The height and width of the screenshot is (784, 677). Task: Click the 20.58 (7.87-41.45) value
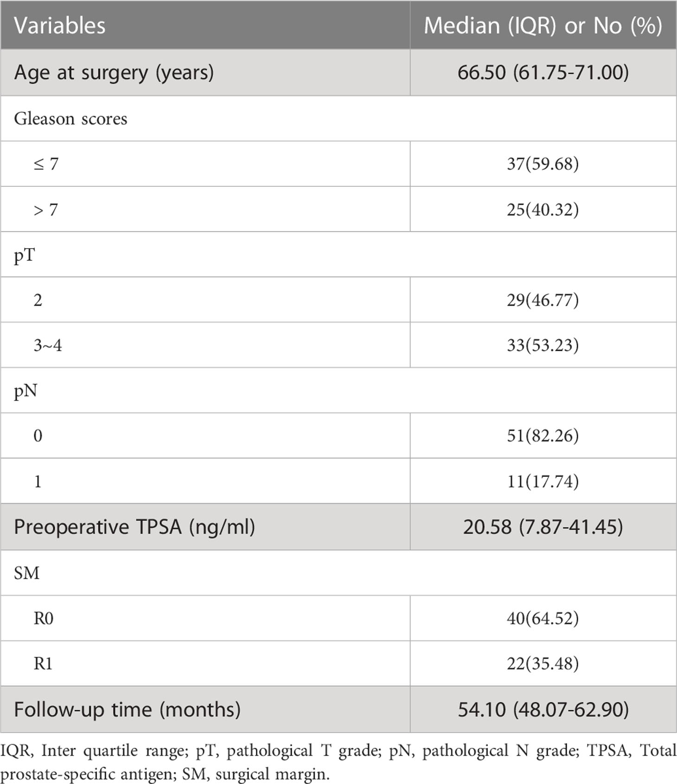(543, 527)
